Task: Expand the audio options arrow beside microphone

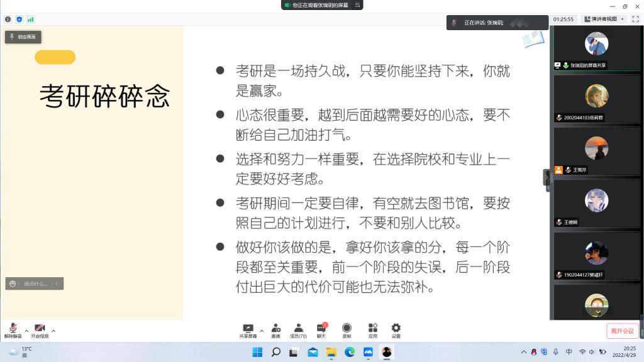Action: point(26,331)
